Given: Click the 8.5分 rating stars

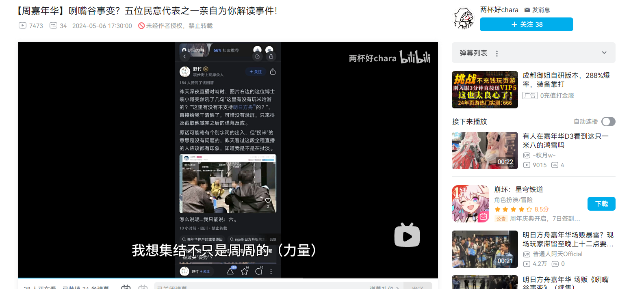Looking at the screenshot, I should 513,209.
